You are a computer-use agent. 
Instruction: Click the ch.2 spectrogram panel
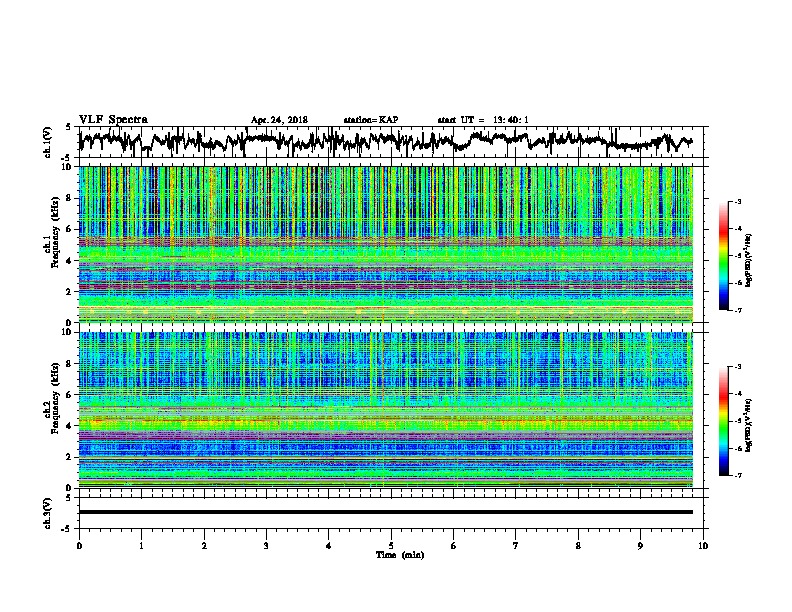click(x=386, y=410)
